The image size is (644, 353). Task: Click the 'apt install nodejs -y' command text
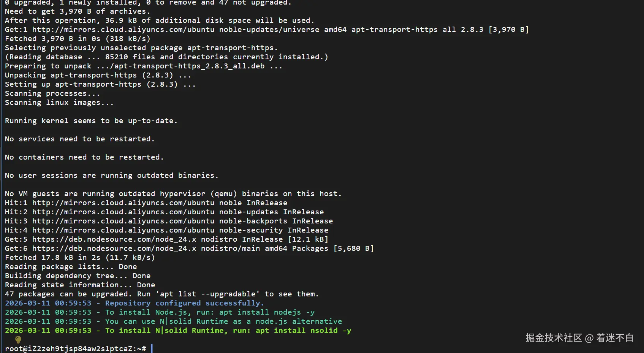coord(267,312)
